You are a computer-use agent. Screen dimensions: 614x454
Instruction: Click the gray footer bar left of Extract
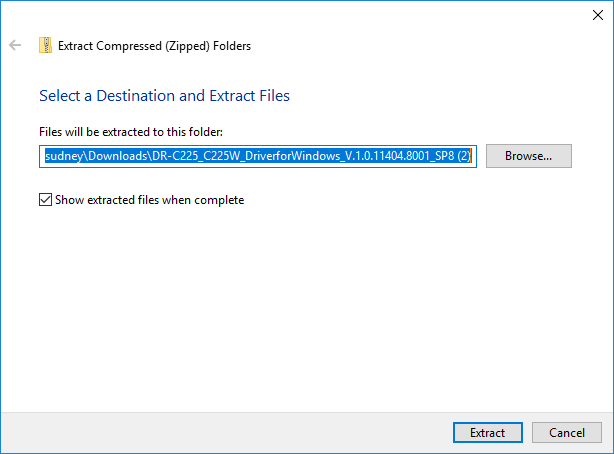coord(226,433)
